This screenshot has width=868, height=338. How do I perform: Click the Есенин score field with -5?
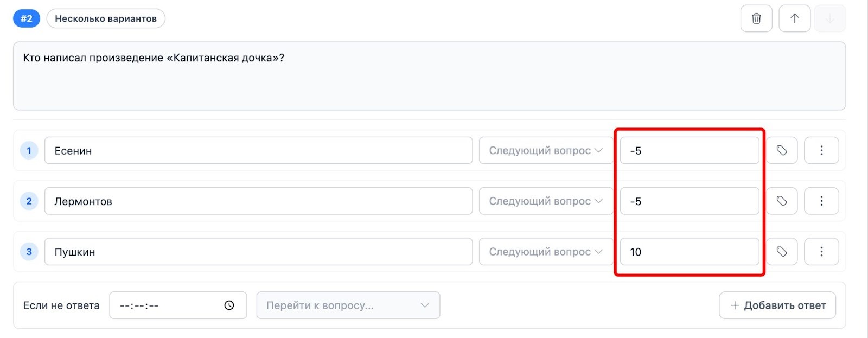[689, 150]
